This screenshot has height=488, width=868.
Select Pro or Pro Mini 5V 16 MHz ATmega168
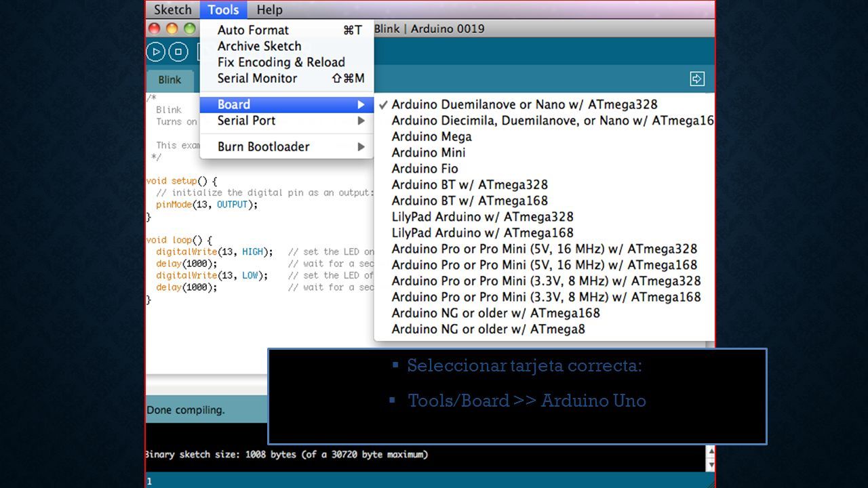(545, 265)
